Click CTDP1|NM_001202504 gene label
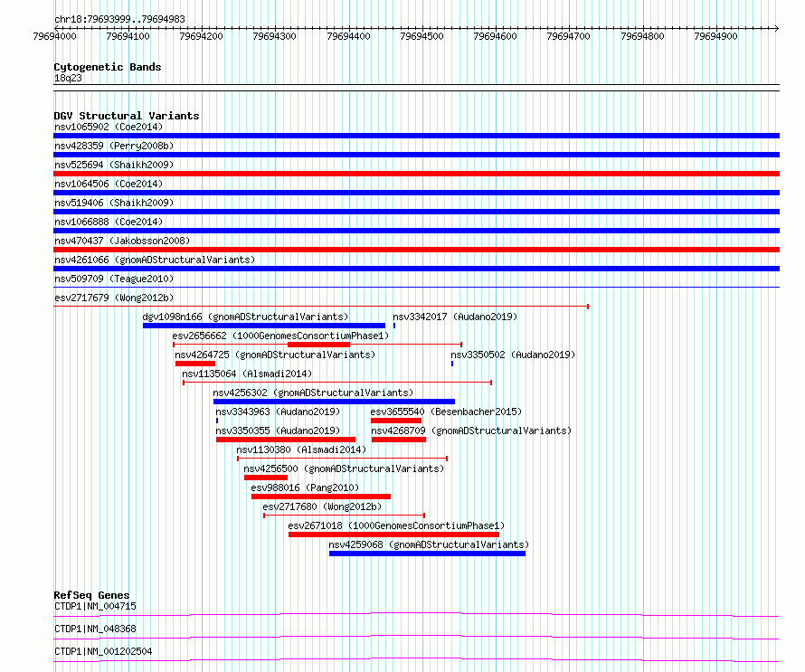This screenshot has width=805, height=672. click(x=103, y=651)
